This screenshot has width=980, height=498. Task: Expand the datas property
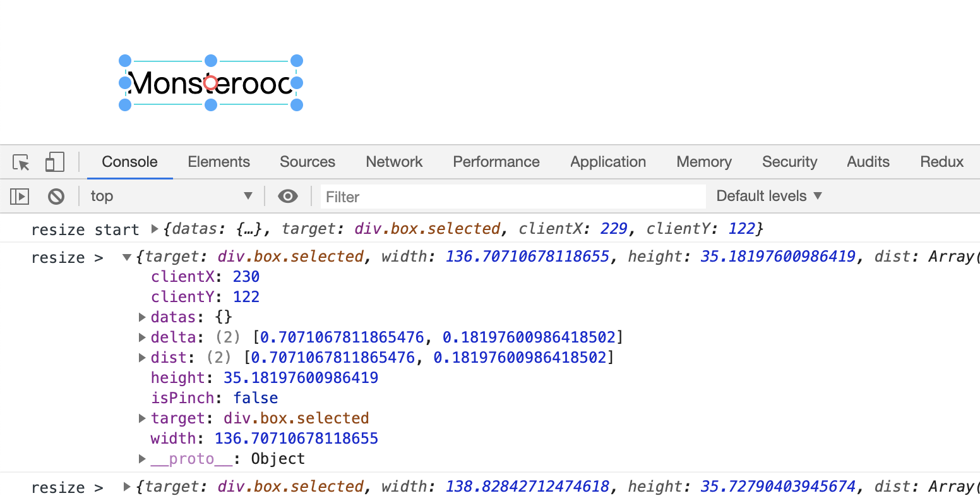142,317
